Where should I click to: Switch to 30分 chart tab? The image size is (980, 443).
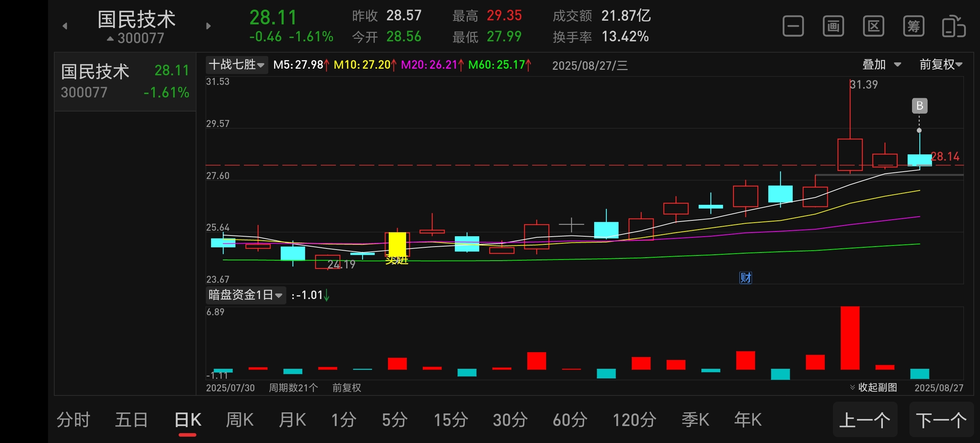(510, 420)
